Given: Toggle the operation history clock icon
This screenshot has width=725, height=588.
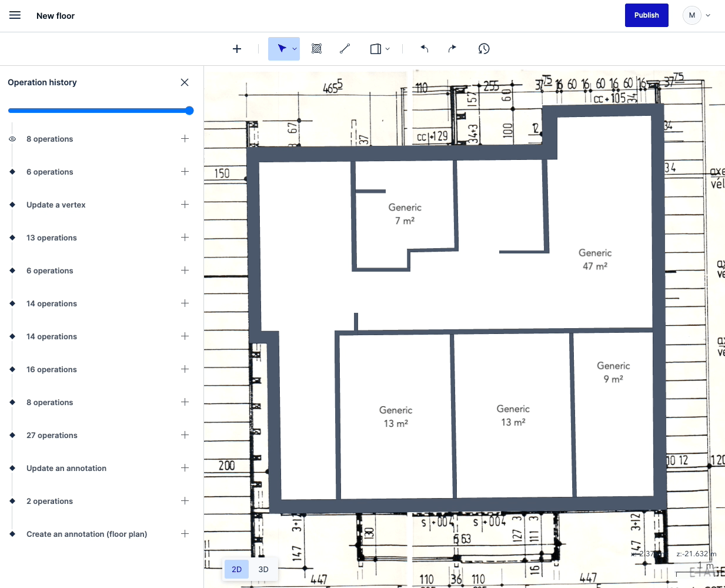Looking at the screenshot, I should pyautogui.click(x=484, y=49).
